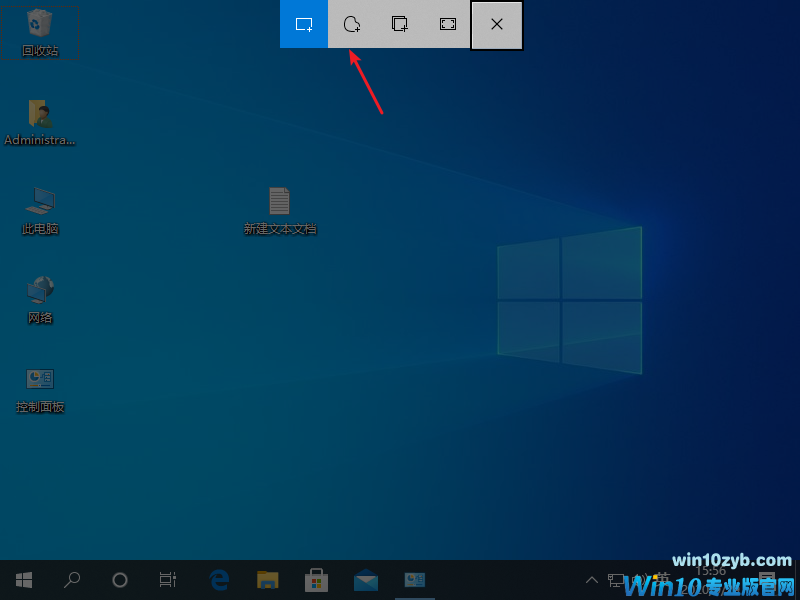Select the Freeform snip tool

point(351,24)
